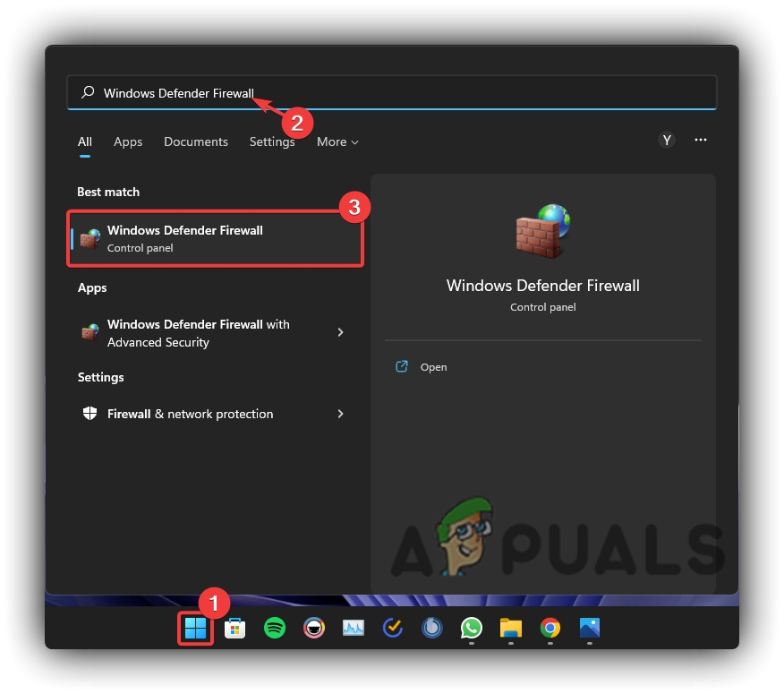Open the three-dot options menu
The width and height of the screenshot is (784, 694).
[701, 140]
